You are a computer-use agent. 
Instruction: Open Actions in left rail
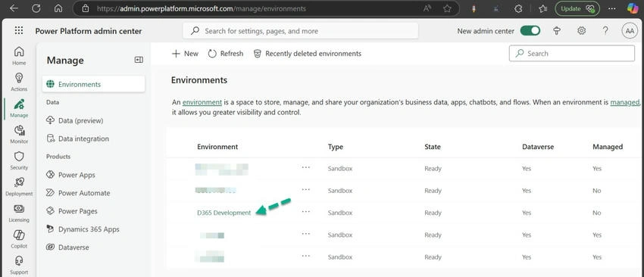tap(19, 82)
